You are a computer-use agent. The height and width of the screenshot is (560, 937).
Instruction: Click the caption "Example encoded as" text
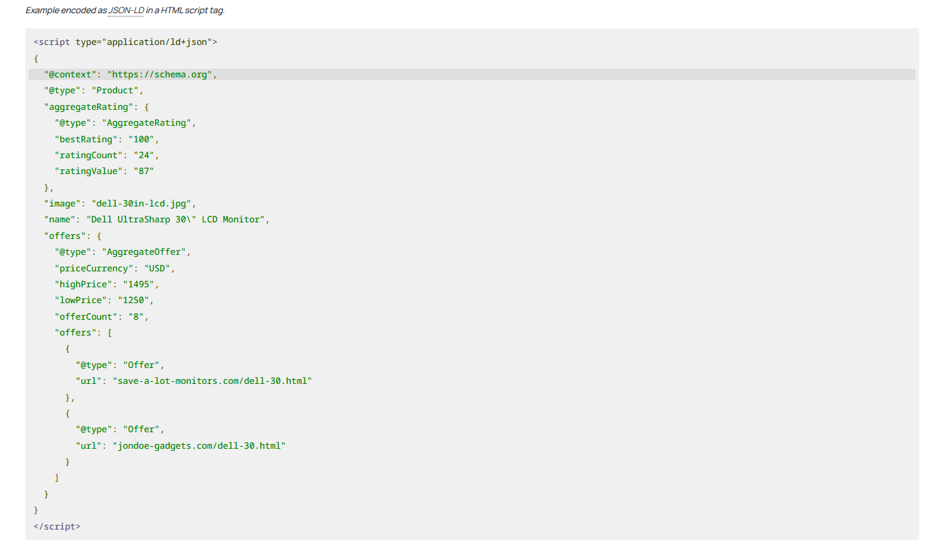coord(66,11)
